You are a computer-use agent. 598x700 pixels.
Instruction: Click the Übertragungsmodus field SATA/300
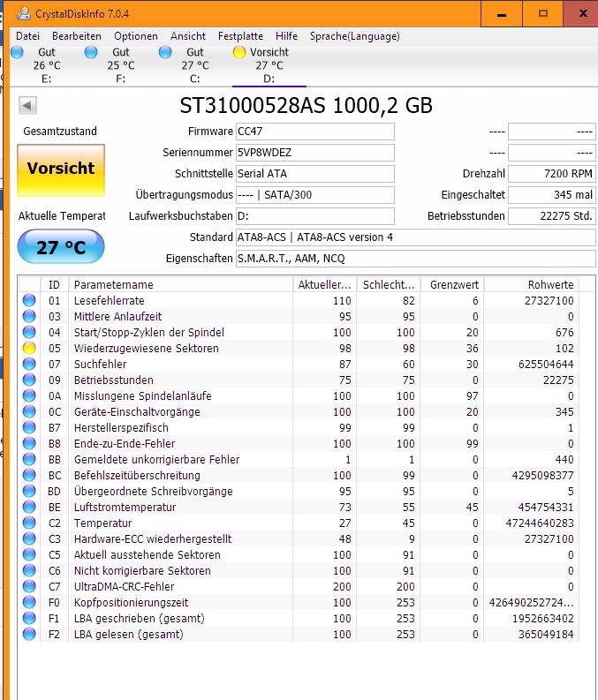pyautogui.click(x=315, y=195)
